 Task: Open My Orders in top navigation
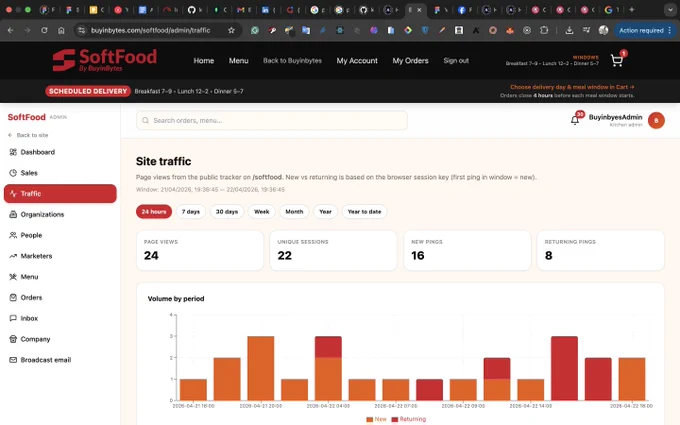[410, 61]
